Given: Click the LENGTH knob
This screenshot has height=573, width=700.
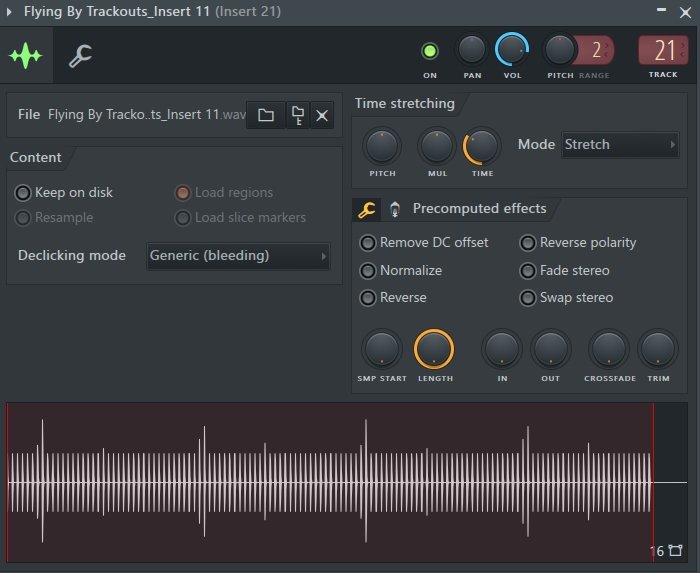Looking at the screenshot, I should [x=434, y=349].
